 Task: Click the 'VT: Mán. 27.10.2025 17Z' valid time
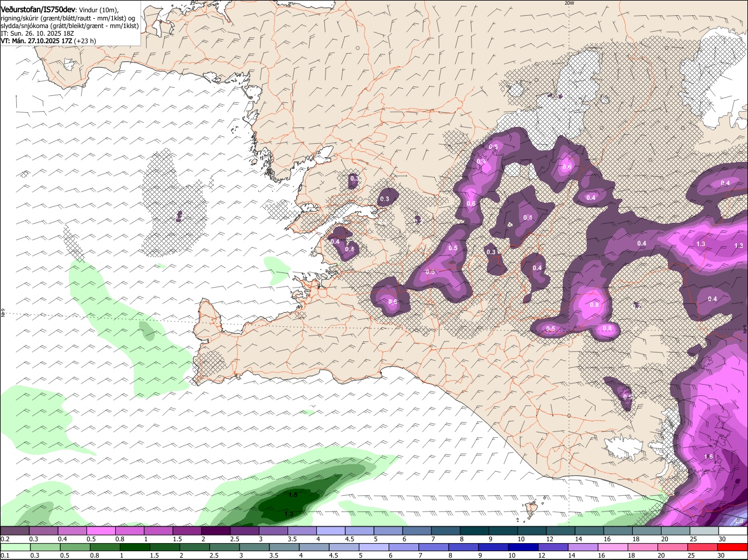36,41
